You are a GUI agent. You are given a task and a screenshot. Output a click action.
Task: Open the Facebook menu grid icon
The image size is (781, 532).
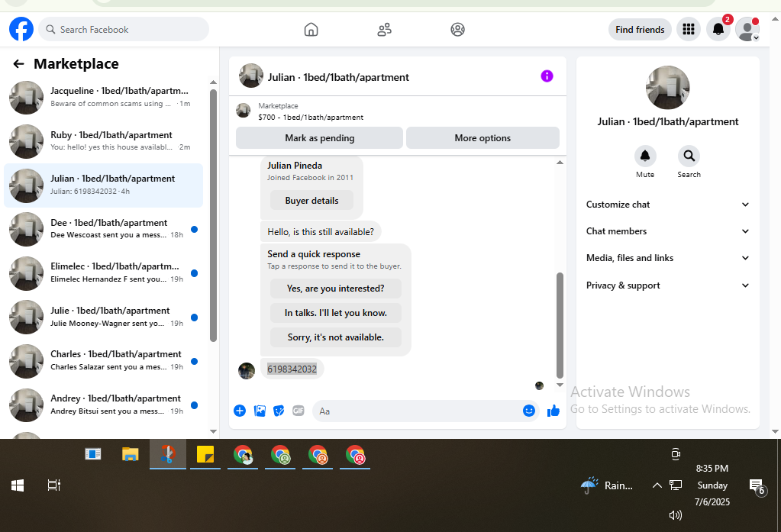click(x=689, y=30)
